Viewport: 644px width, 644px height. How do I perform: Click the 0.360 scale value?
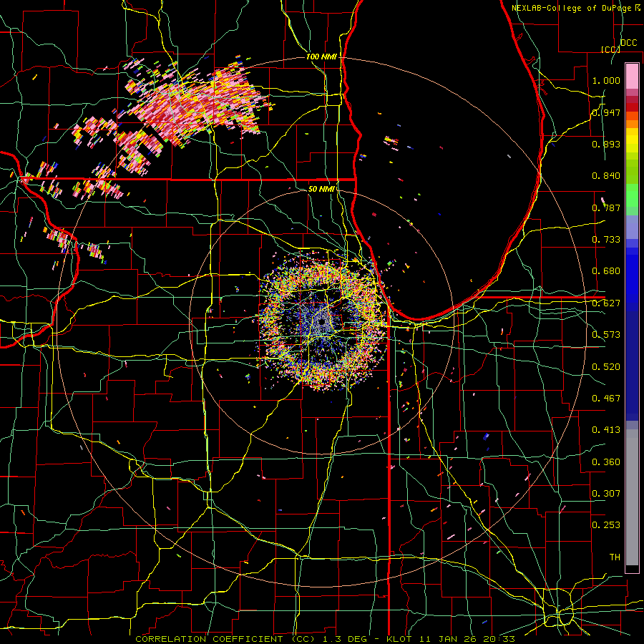606,462
